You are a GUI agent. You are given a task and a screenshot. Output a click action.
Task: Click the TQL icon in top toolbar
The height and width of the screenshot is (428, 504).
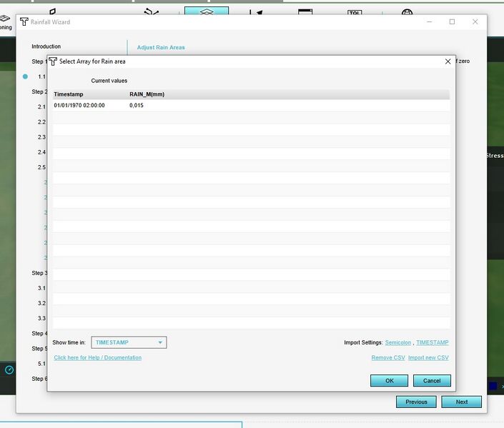(355, 12)
